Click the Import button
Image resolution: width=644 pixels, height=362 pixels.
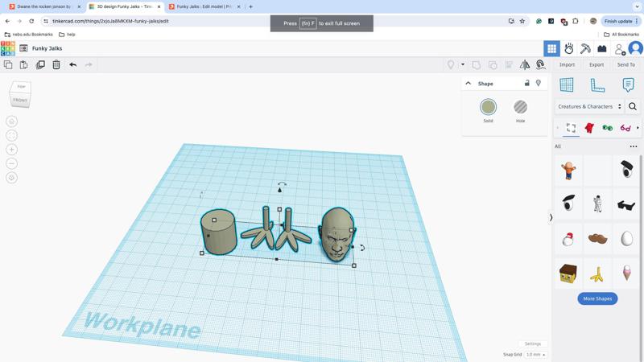(x=567, y=64)
